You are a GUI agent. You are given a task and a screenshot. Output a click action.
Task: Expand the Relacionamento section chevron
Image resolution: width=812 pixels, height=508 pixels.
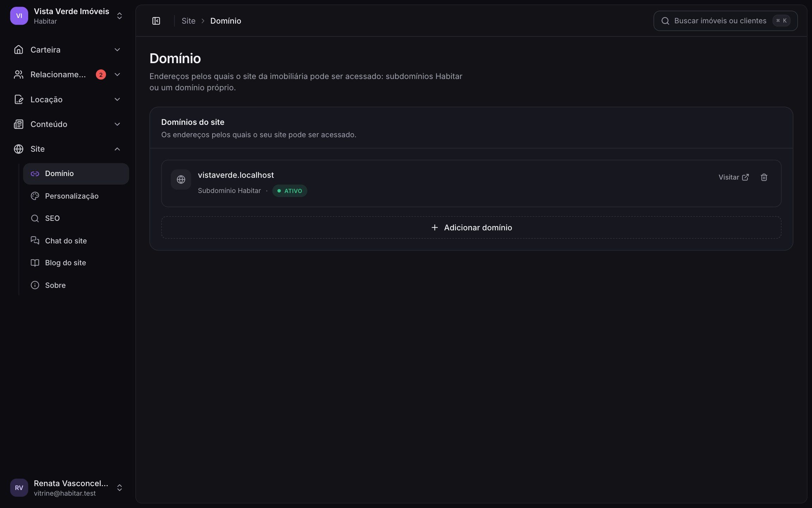pos(117,74)
